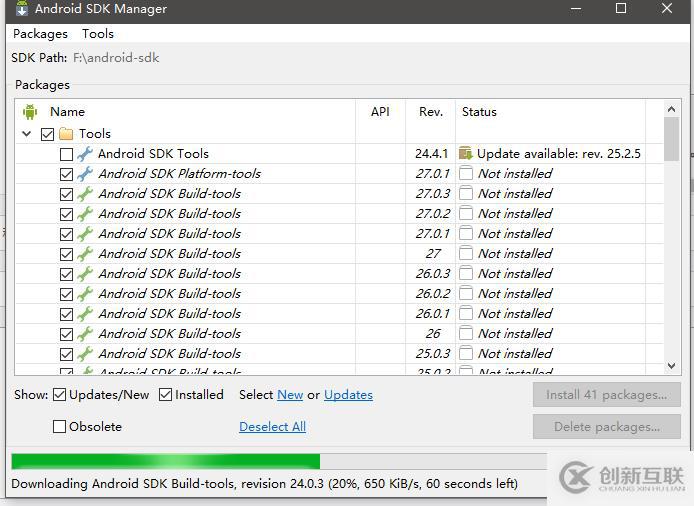Click status icon for Build-tools 27.0.3
The image size is (694, 506).
[x=466, y=193]
